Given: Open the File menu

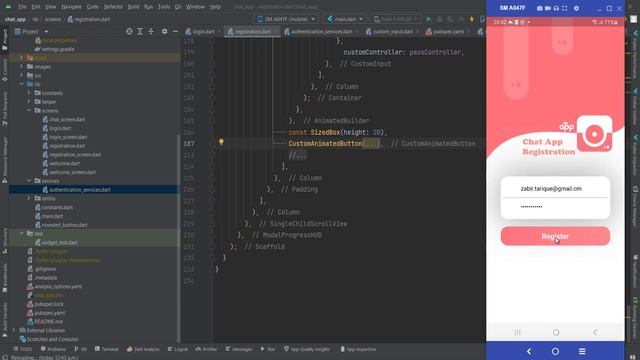Looking at the screenshot, I should (22, 7).
